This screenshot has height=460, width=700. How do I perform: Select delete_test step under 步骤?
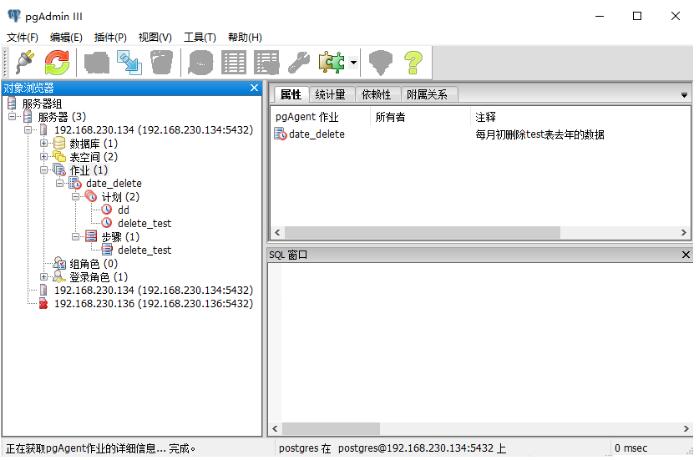pyautogui.click(x=144, y=250)
